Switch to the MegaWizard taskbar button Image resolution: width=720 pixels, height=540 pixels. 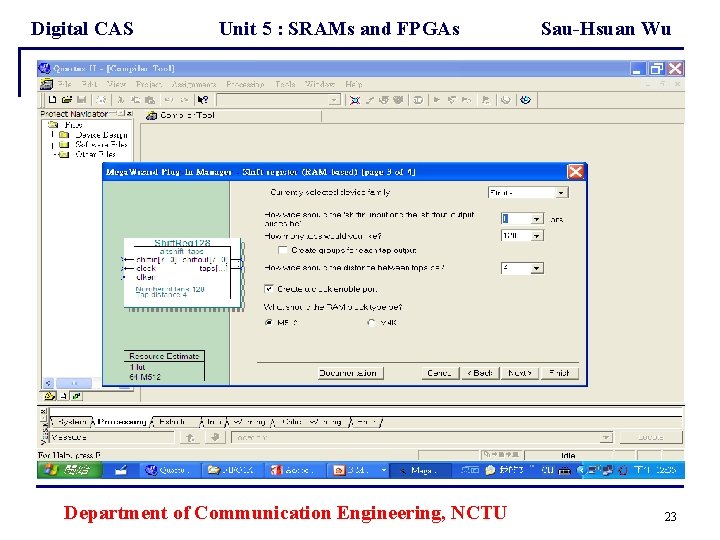coord(419,470)
